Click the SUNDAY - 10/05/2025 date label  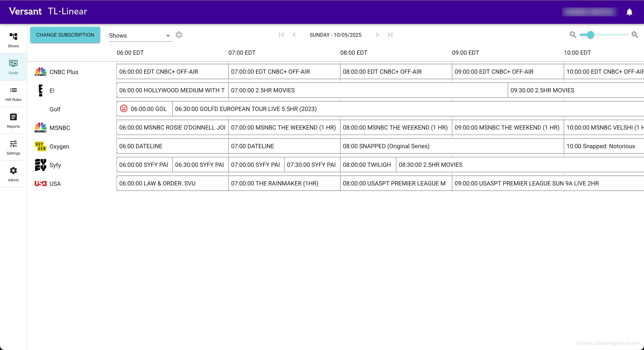(x=335, y=35)
